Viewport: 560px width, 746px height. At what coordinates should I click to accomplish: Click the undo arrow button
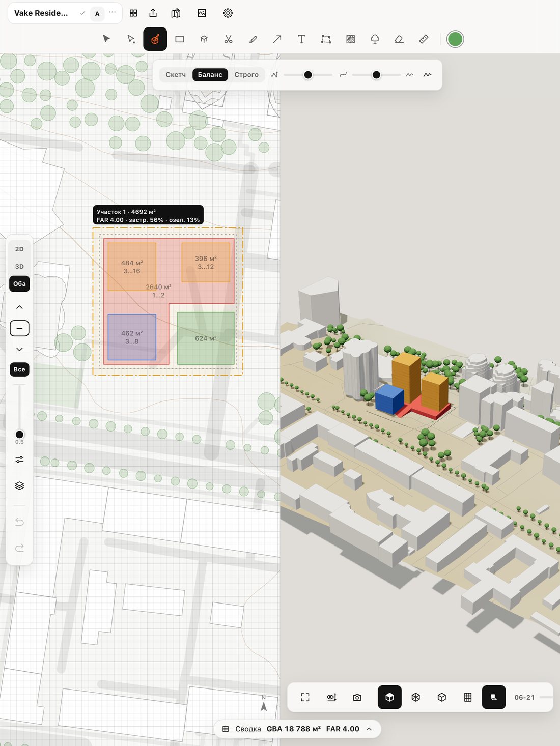pos(19,522)
